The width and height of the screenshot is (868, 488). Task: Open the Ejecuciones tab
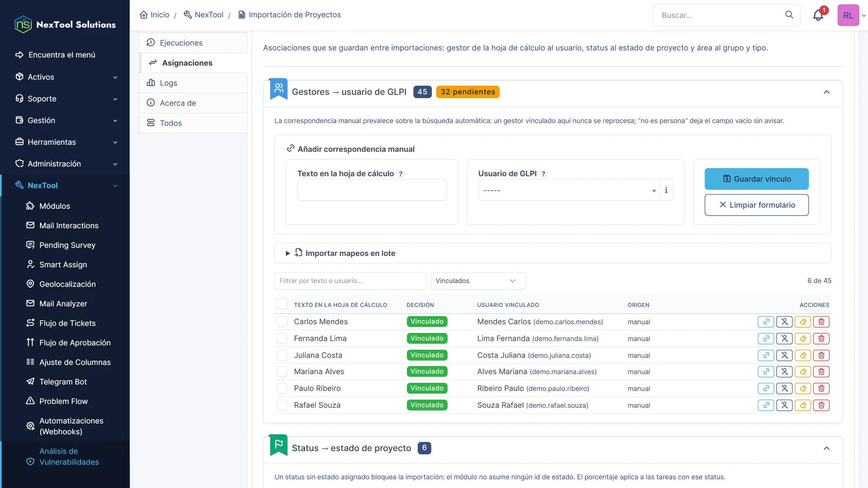[x=194, y=43]
